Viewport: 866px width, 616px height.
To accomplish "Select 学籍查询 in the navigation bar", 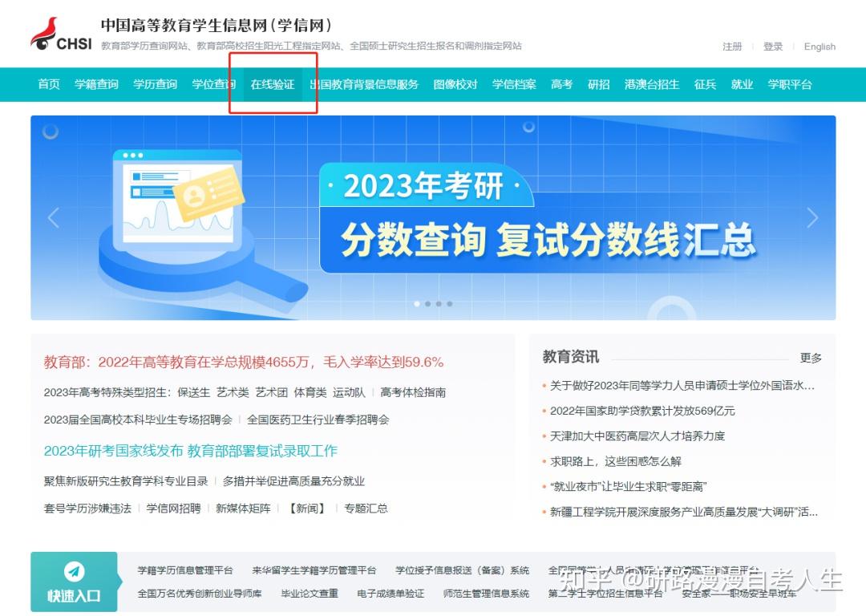I will pyautogui.click(x=95, y=84).
